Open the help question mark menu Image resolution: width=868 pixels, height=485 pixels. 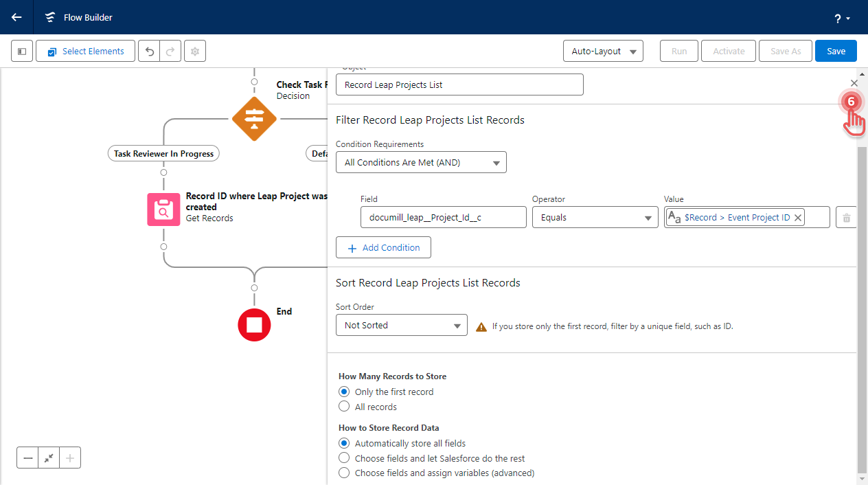click(842, 18)
